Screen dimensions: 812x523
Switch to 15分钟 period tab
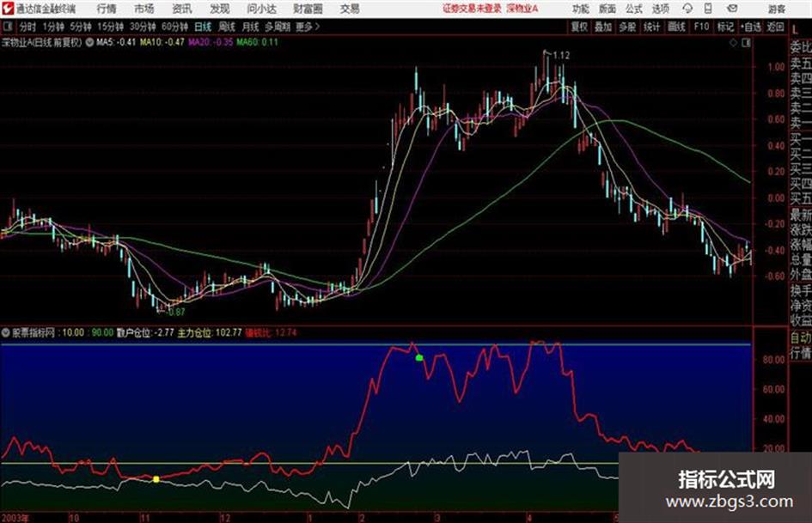click(x=110, y=27)
